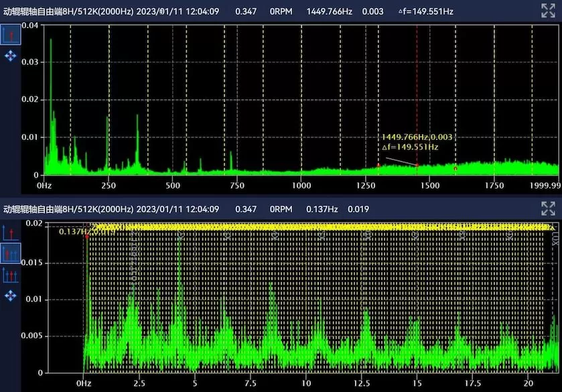Activate pan/move tool for bottom spectrum
Image resolution: width=562 pixels, height=392 pixels.
tap(11, 295)
